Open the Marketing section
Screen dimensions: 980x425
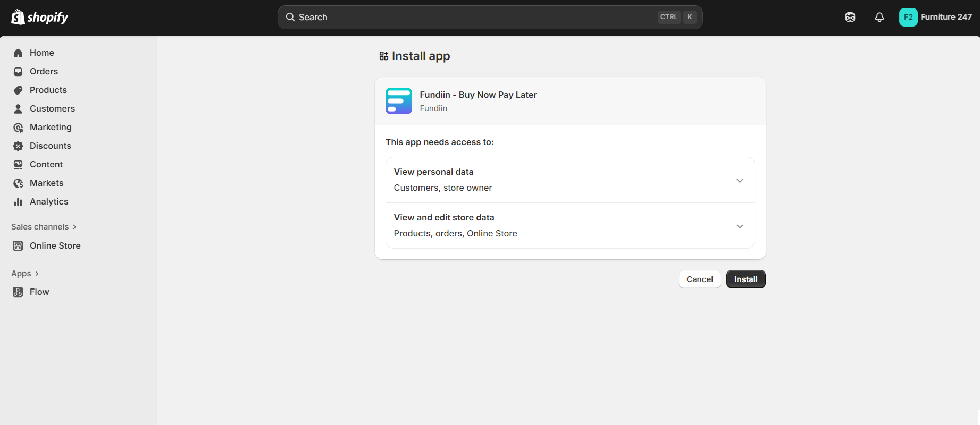[51, 127]
